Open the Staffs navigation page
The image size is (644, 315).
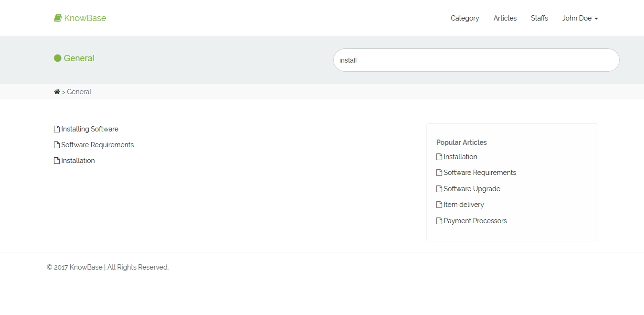click(539, 18)
